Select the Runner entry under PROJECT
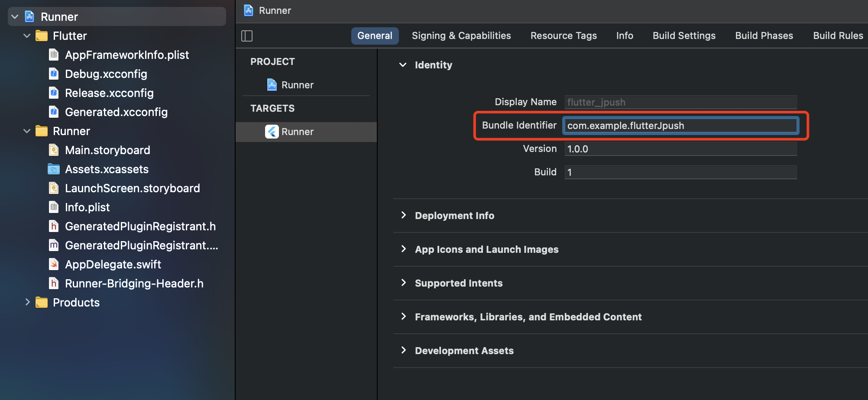Viewport: 868px width, 400px height. tap(298, 85)
